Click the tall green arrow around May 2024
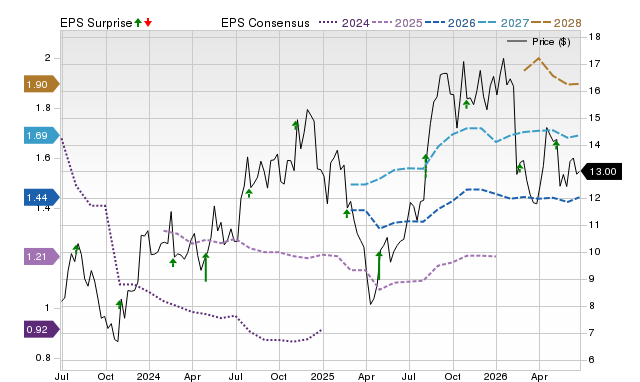The height and width of the screenshot is (382, 640). tap(206, 267)
